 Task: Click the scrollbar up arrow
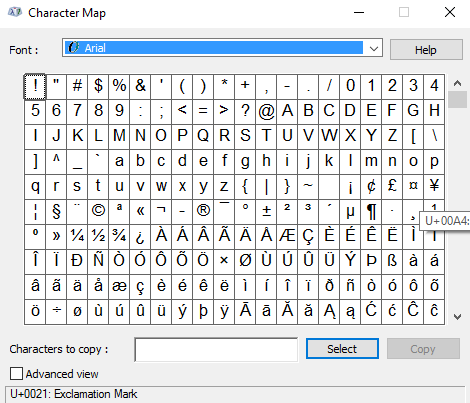pos(457,83)
